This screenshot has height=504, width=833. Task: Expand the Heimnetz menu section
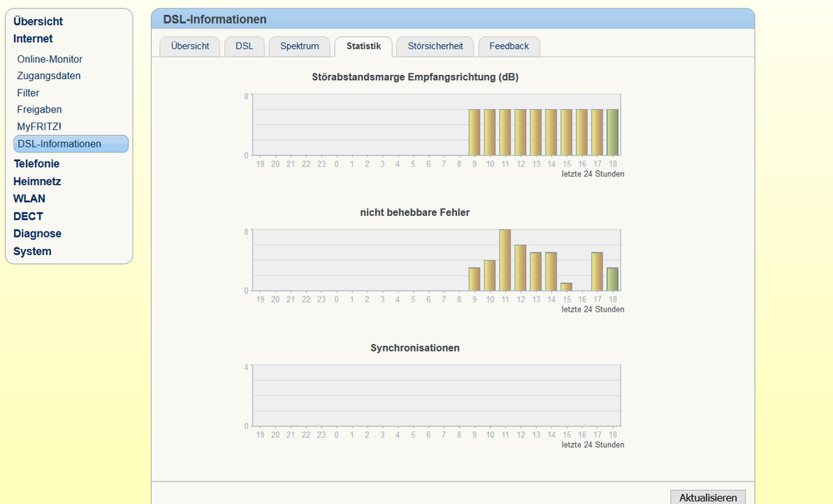(37, 182)
